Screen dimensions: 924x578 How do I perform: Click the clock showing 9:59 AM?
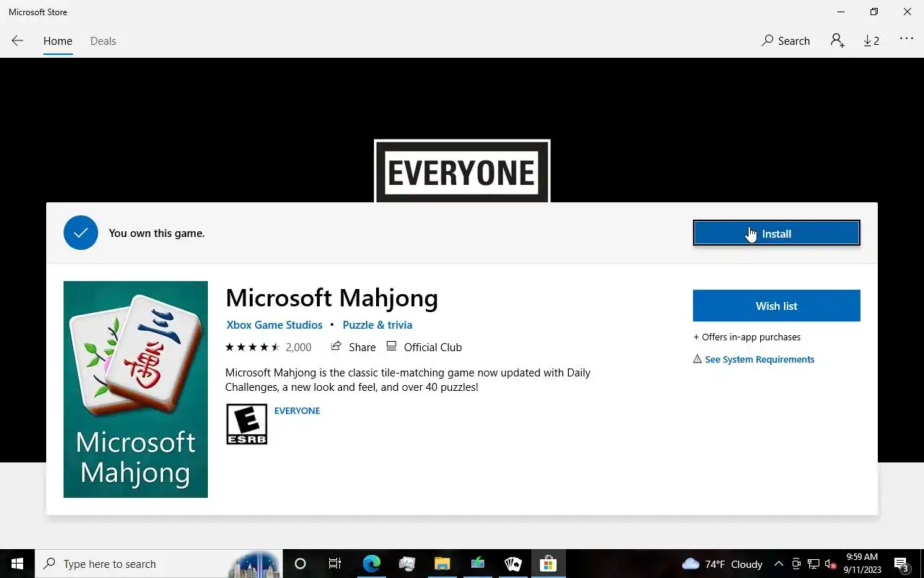862,564
